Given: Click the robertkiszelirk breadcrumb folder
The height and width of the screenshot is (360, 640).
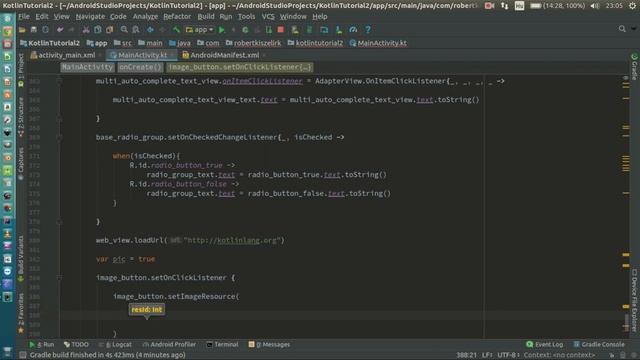Looking at the screenshot, I should pos(253,43).
